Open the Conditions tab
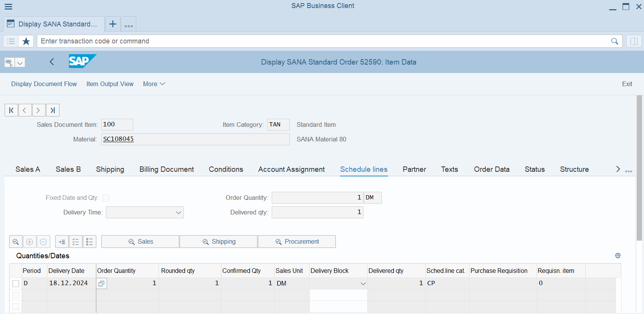This screenshot has width=644, height=314. 226,169
